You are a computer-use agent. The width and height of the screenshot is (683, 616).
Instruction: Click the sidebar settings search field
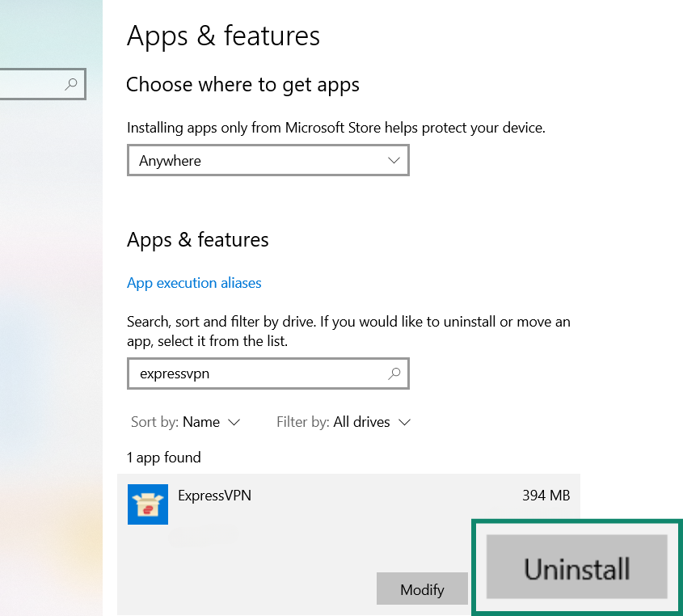(x=32, y=84)
